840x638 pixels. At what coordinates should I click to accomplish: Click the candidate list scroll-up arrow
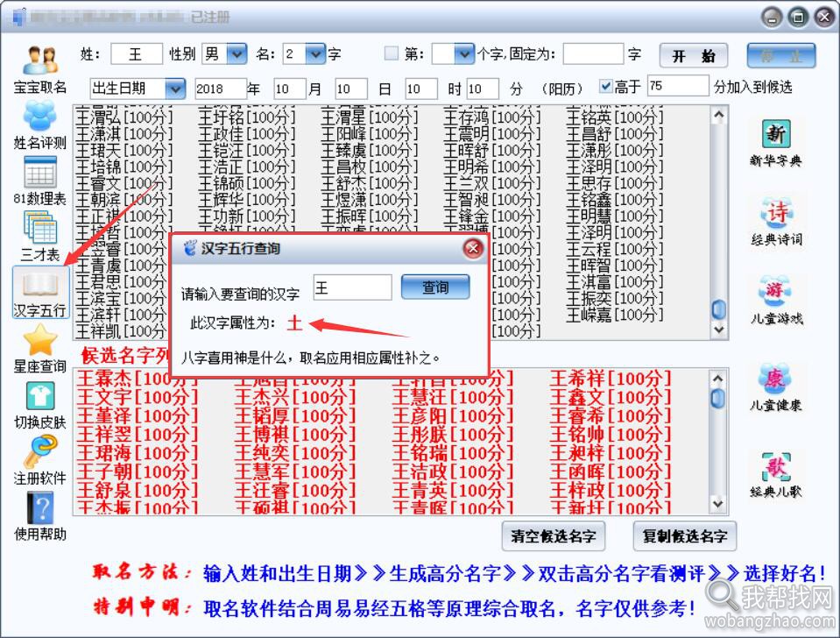tap(718, 378)
